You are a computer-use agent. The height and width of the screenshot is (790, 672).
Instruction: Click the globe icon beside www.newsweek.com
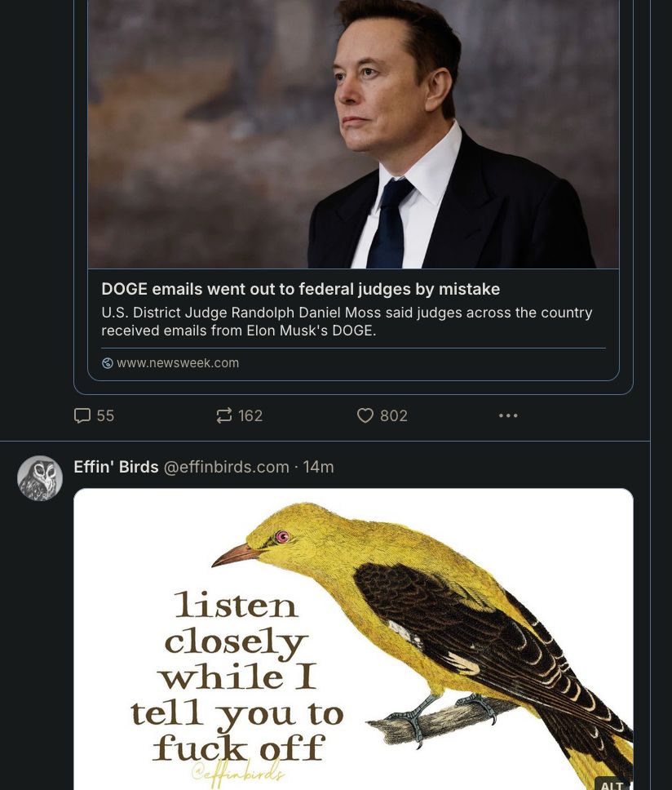(107, 362)
